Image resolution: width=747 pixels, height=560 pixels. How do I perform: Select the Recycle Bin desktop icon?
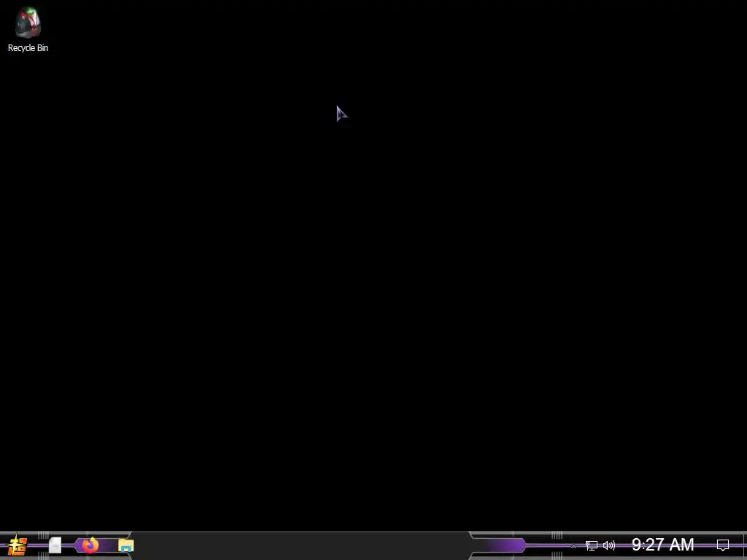(x=28, y=29)
